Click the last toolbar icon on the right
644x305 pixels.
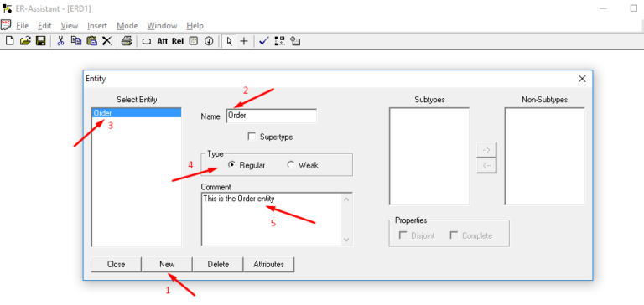click(x=295, y=41)
